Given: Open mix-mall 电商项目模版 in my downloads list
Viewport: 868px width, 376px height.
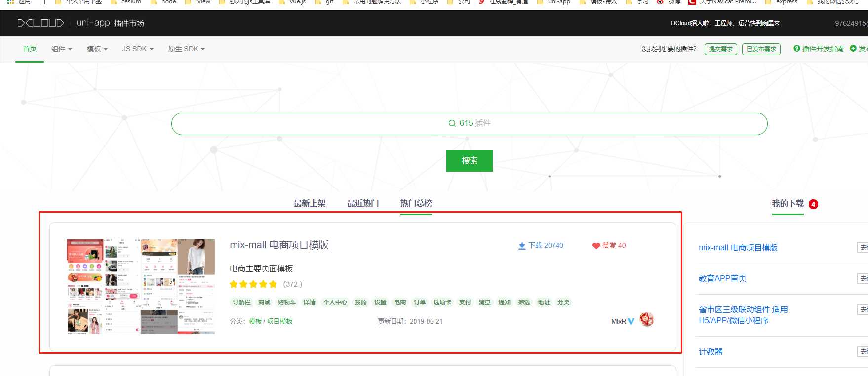Looking at the screenshot, I should pos(738,248).
